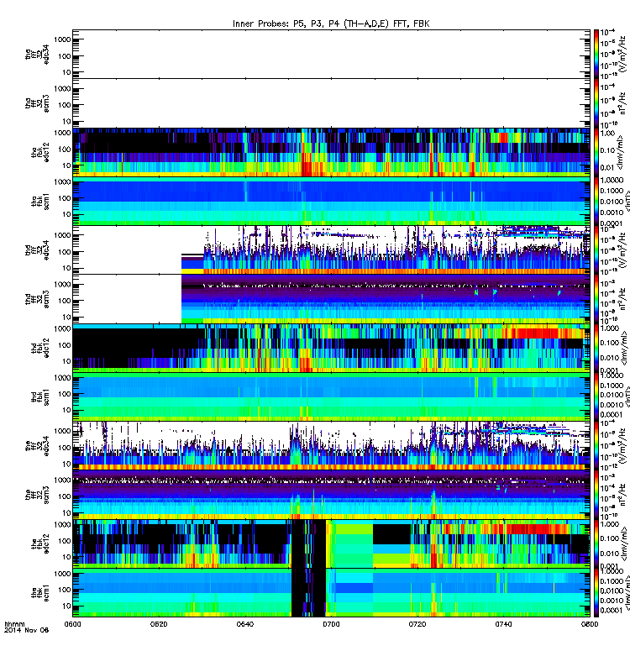The width and height of the screenshot is (630, 672).
Task: Click the color bar beside thd fbk edc12 panel
Action: (596, 348)
